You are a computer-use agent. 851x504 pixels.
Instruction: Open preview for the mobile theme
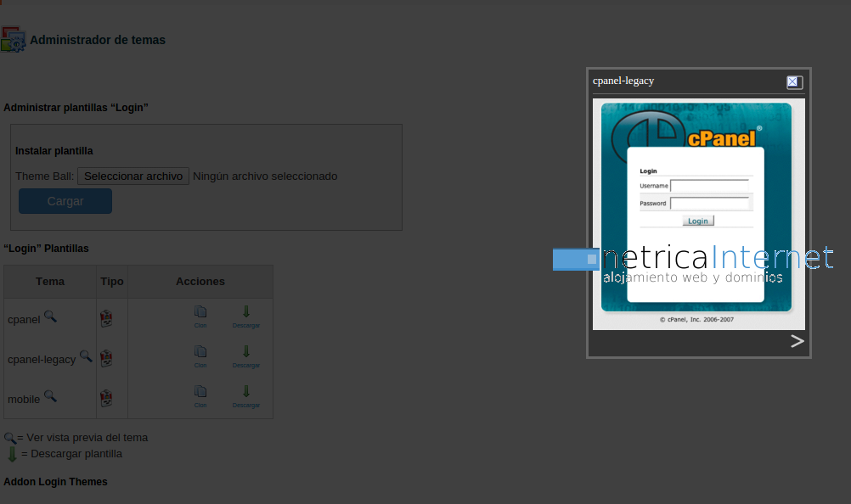50,396
